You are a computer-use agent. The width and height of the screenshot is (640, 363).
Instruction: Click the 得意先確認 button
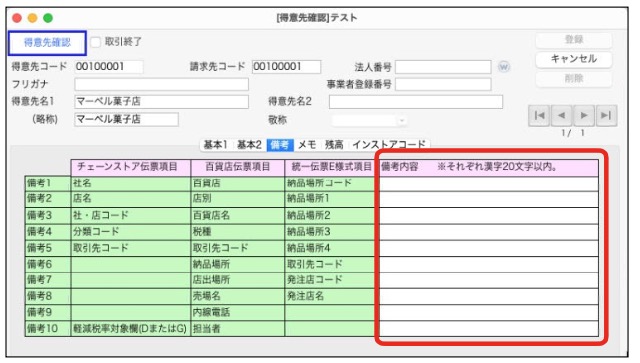pyautogui.click(x=47, y=42)
